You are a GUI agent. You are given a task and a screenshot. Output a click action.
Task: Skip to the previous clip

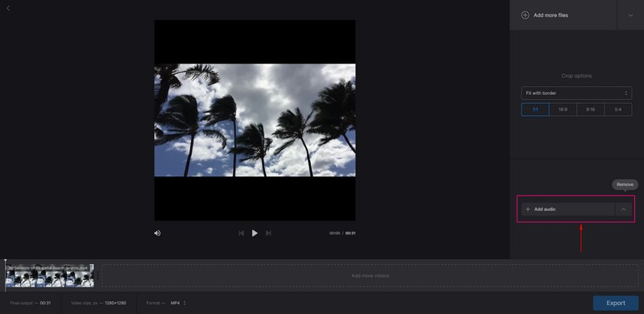coord(241,233)
